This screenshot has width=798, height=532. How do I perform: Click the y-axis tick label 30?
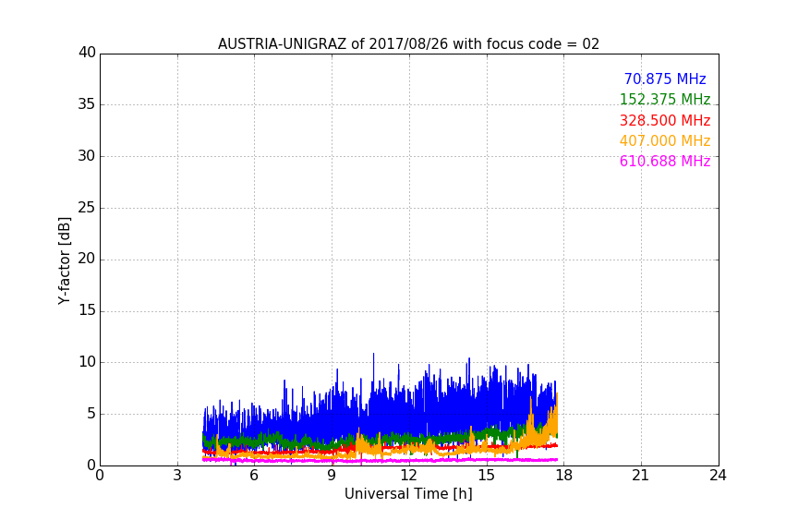click(x=87, y=156)
